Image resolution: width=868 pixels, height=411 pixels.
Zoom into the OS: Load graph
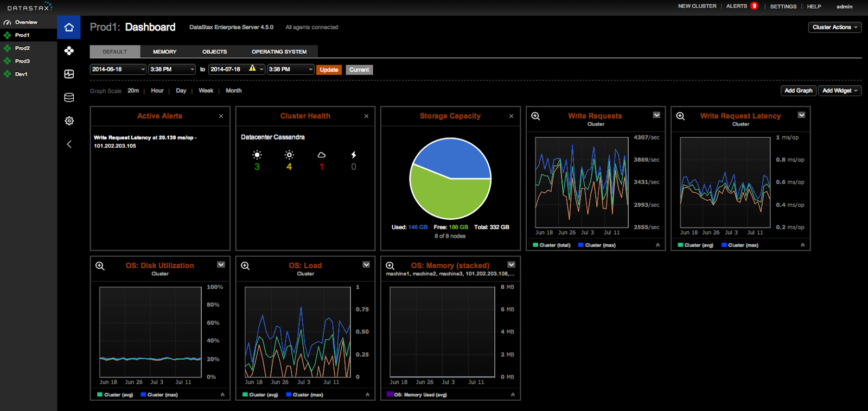coord(245,266)
